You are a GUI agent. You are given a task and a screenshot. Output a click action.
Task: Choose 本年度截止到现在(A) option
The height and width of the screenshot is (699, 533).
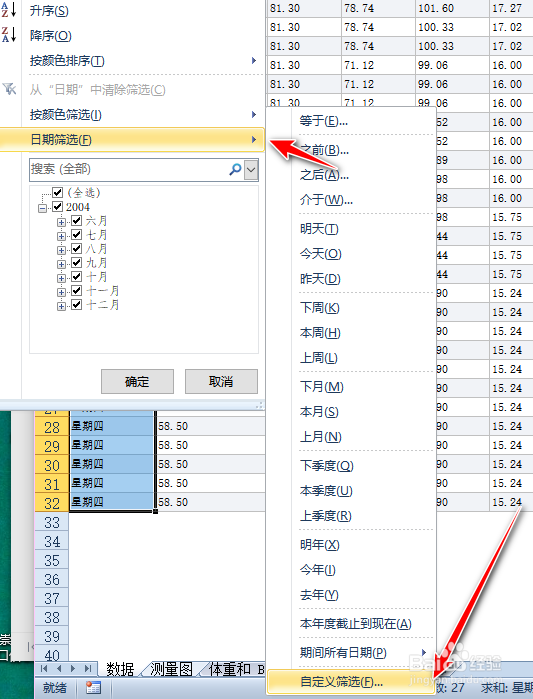click(x=351, y=623)
